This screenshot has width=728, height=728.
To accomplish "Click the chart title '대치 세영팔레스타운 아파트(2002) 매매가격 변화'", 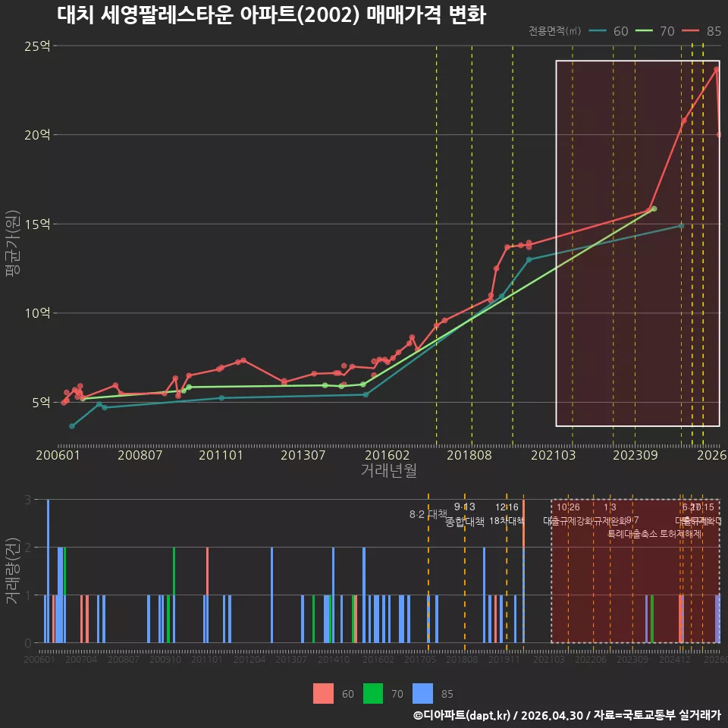I will click(271, 14).
